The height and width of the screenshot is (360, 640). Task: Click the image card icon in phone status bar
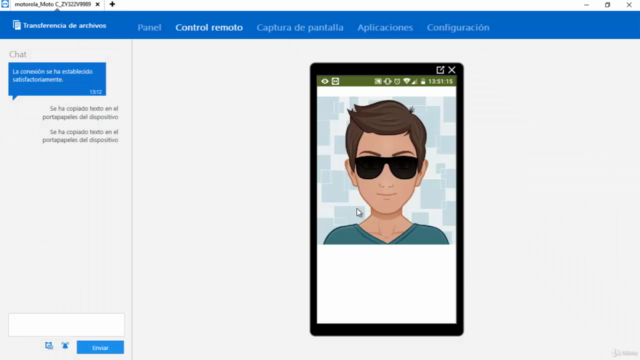(x=378, y=81)
